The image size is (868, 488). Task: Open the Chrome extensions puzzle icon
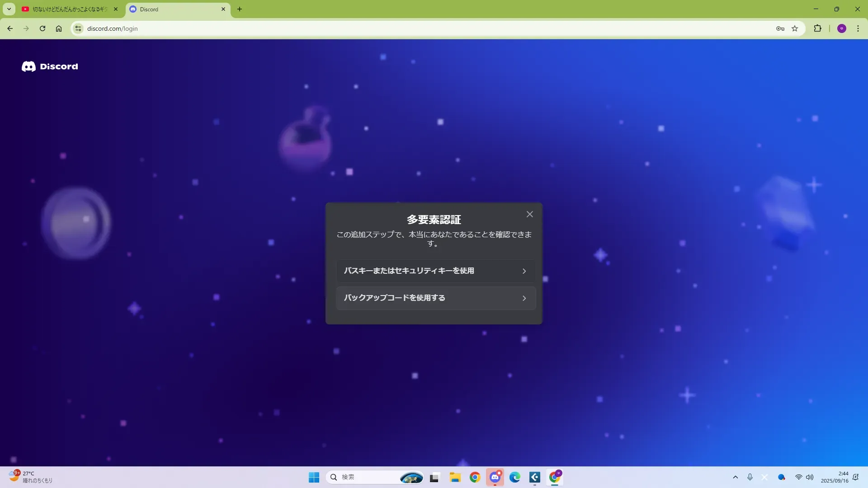817,28
